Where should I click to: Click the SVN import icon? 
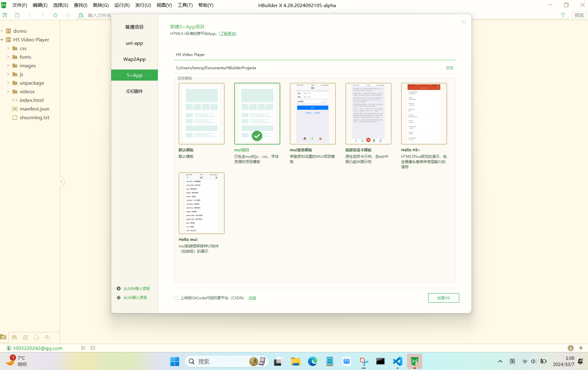(x=119, y=288)
